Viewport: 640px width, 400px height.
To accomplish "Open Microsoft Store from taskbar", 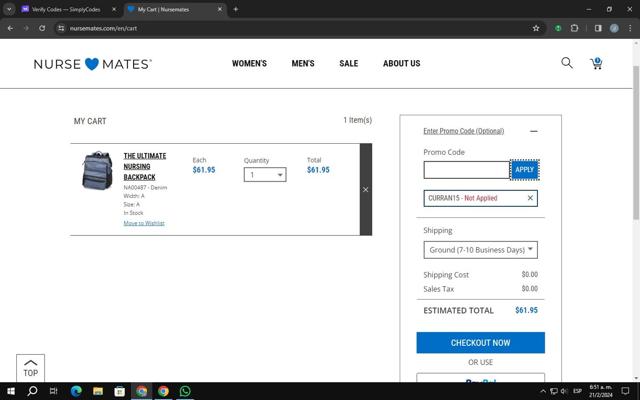I will point(120,391).
